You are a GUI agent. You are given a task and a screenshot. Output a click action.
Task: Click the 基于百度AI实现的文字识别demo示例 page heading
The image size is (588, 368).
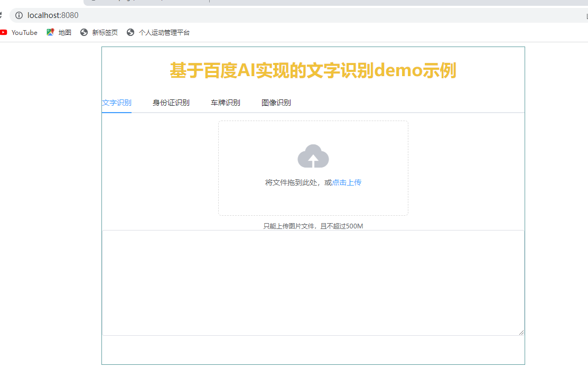[x=313, y=70]
